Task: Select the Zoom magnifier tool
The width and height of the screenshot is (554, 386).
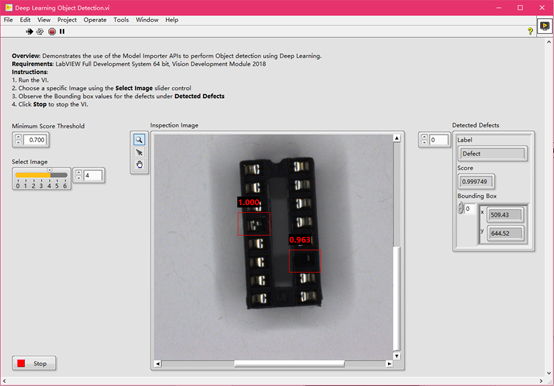Action: coord(139,140)
